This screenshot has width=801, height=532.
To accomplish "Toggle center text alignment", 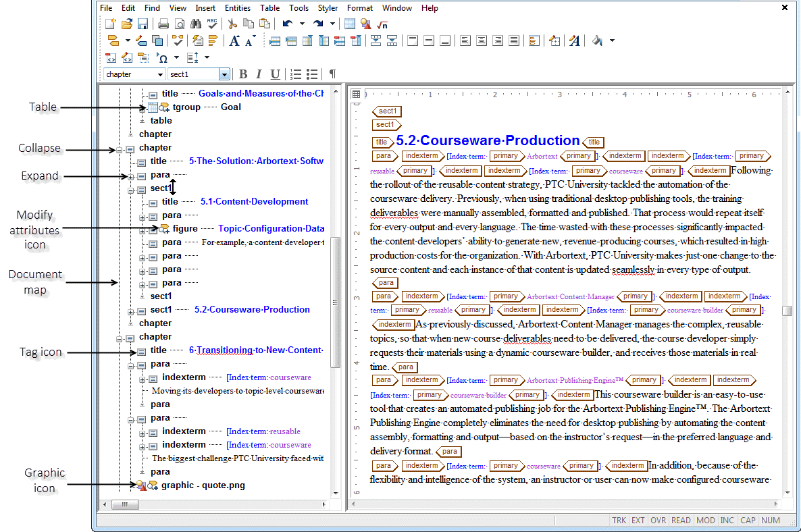I will point(482,41).
